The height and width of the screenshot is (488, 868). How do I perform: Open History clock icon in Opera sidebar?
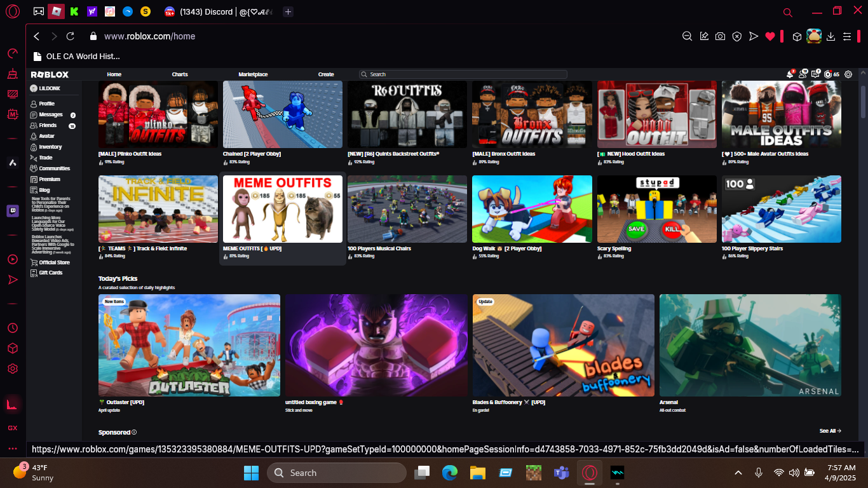[13, 328]
